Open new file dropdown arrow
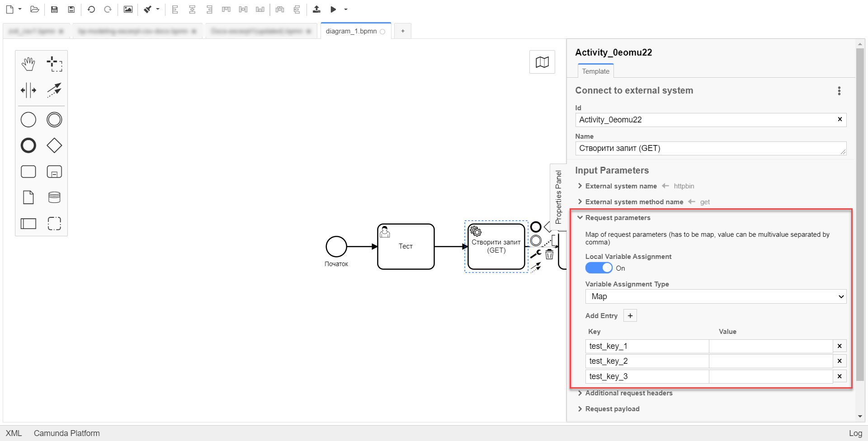 (20, 9)
